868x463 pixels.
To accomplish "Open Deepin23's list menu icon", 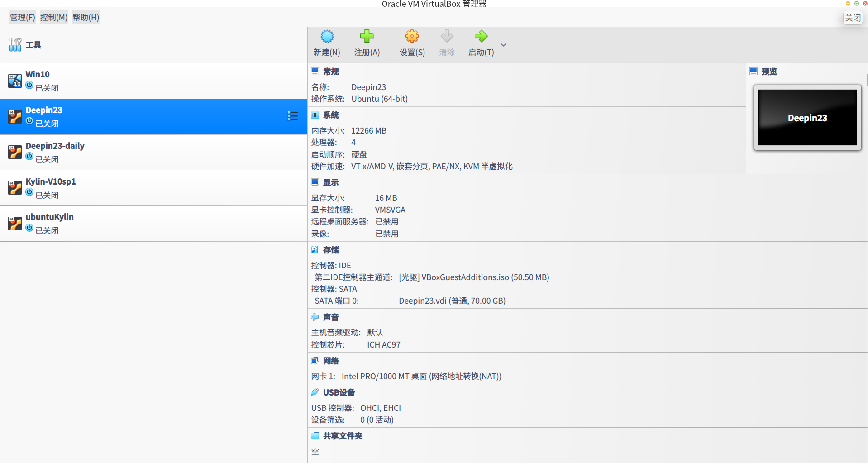I will point(293,116).
